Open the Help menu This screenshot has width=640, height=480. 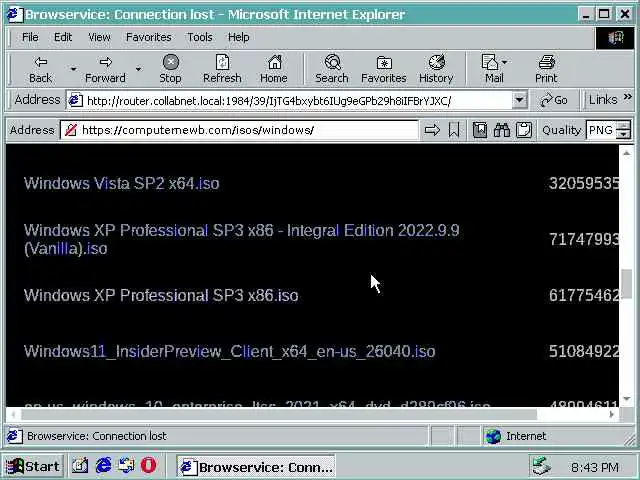(238, 37)
